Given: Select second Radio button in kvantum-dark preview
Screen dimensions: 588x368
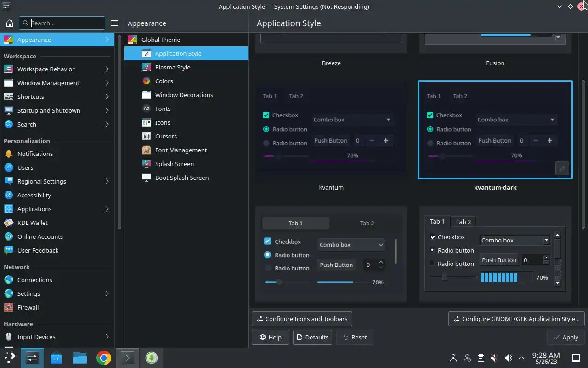Looking at the screenshot, I should click(x=430, y=143).
